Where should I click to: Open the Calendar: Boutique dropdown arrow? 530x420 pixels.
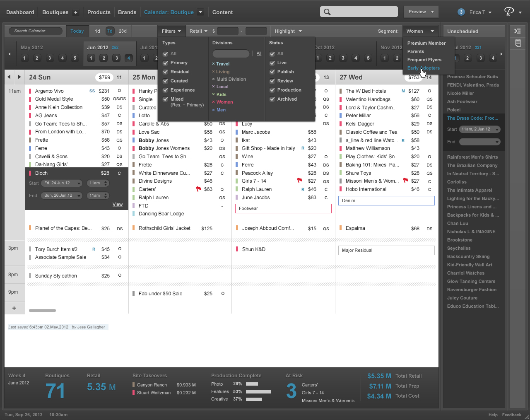pos(201,12)
